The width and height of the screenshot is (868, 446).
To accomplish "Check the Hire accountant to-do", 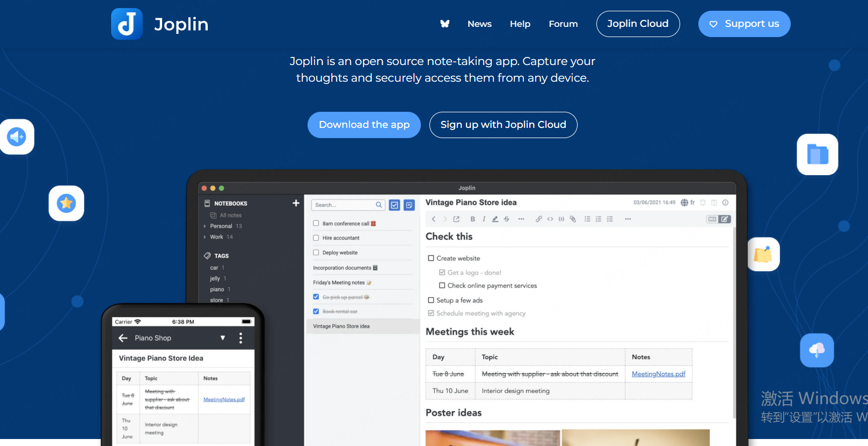I will click(x=316, y=238).
